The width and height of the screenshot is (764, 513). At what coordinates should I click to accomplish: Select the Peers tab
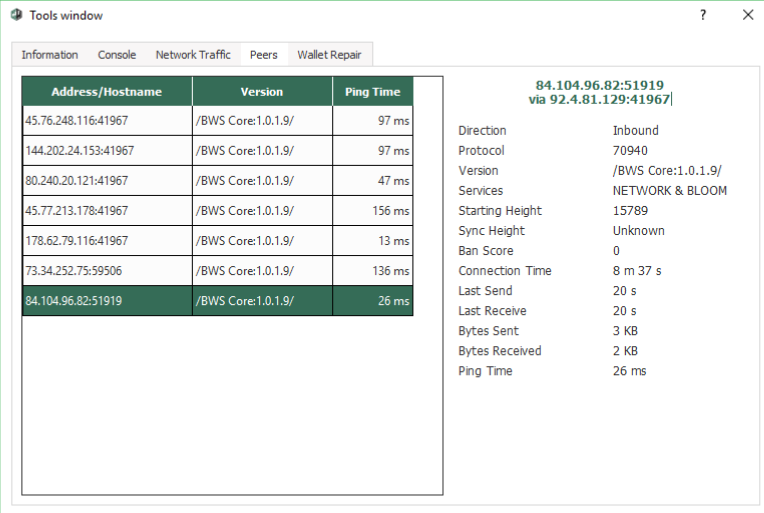tap(264, 55)
